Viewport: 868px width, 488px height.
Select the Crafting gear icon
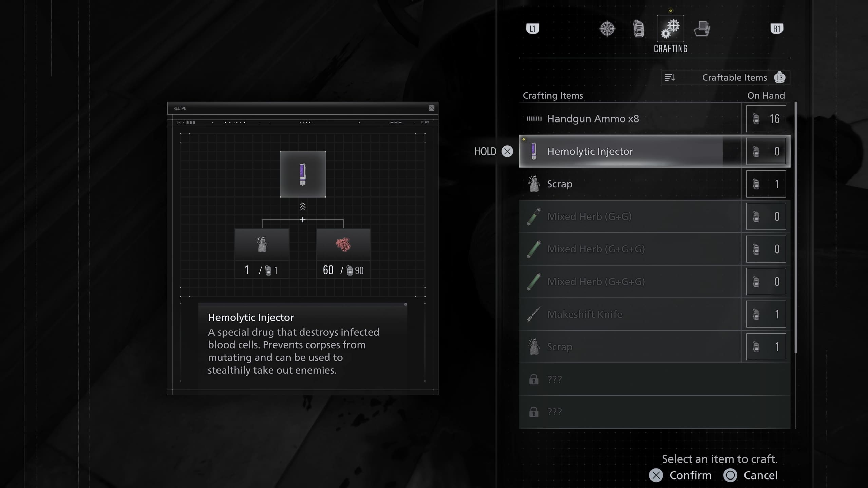[x=669, y=29]
